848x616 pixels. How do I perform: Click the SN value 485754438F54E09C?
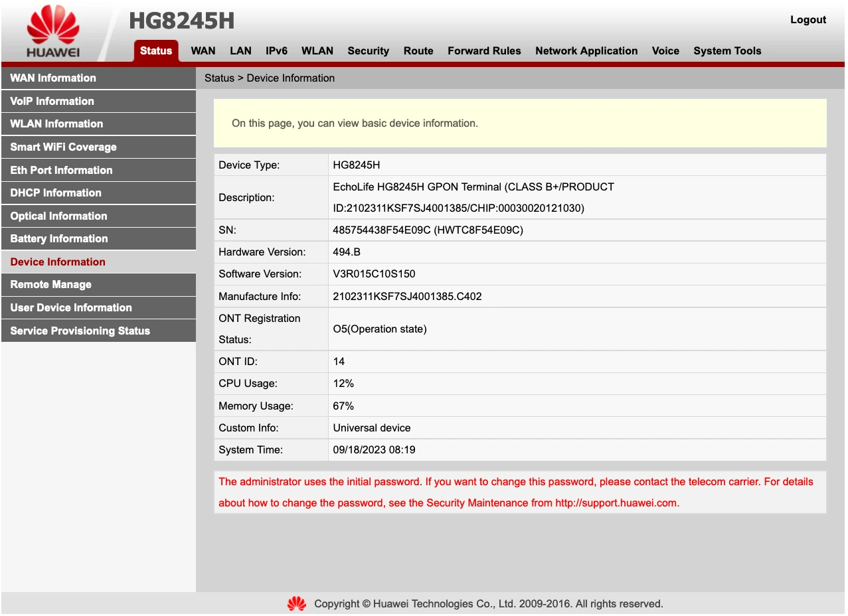pos(428,231)
